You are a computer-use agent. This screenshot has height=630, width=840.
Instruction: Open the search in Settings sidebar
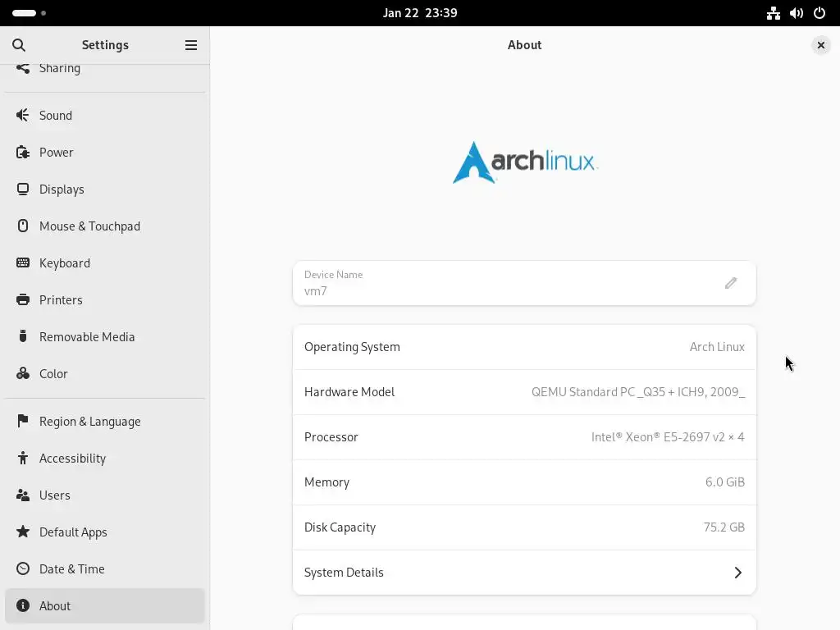[19, 45]
